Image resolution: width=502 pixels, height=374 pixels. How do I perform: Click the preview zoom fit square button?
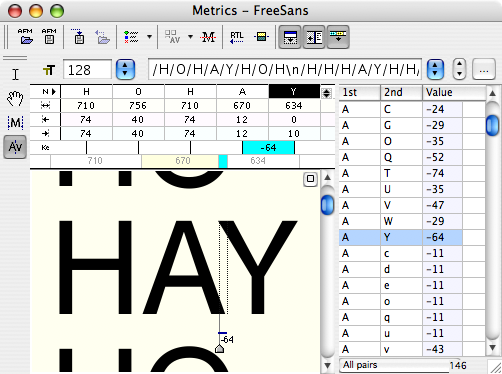pos(310,179)
